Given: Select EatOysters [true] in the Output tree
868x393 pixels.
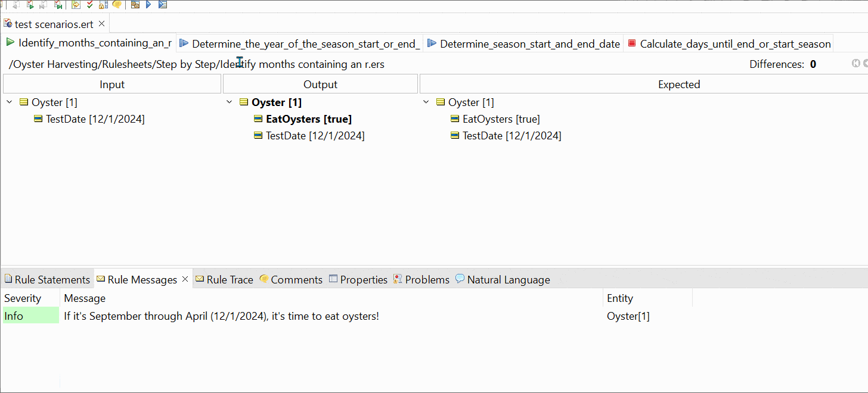Looking at the screenshot, I should [308, 119].
